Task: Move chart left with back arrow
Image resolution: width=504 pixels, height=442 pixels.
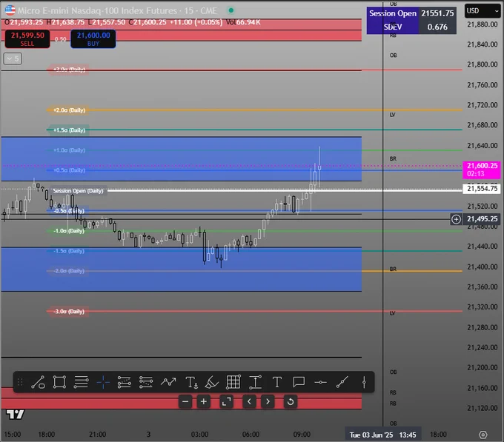Action: click(x=249, y=401)
